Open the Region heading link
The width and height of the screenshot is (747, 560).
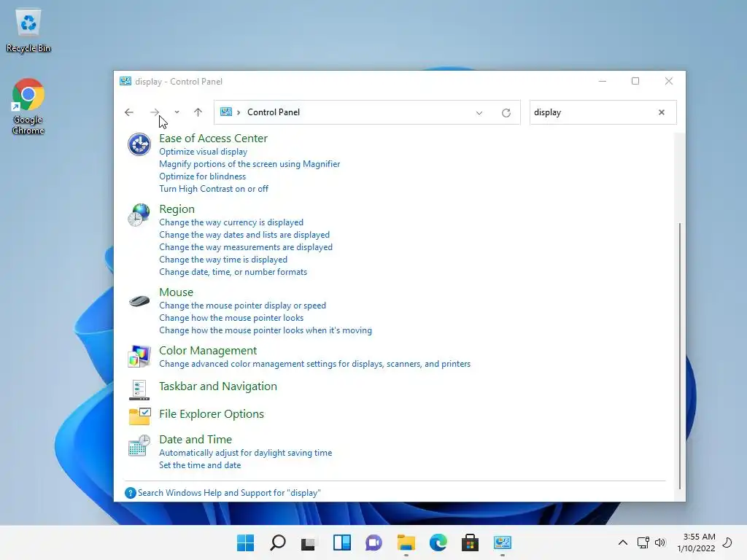177,209
